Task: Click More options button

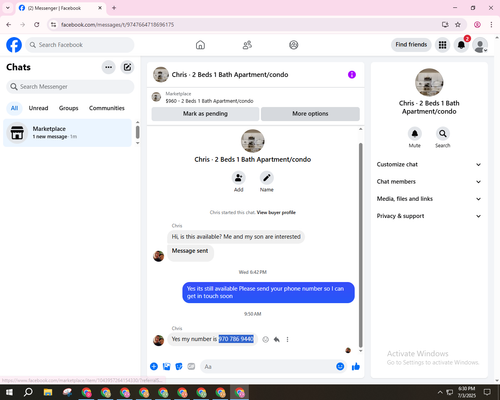Action: click(310, 114)
